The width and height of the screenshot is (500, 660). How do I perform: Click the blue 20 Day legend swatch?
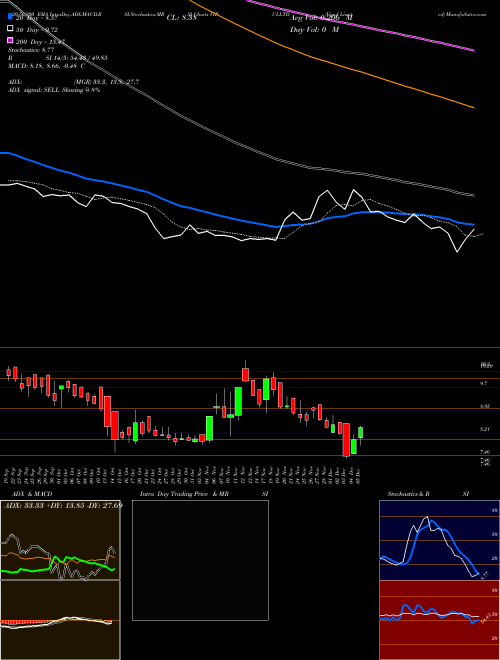11,17
